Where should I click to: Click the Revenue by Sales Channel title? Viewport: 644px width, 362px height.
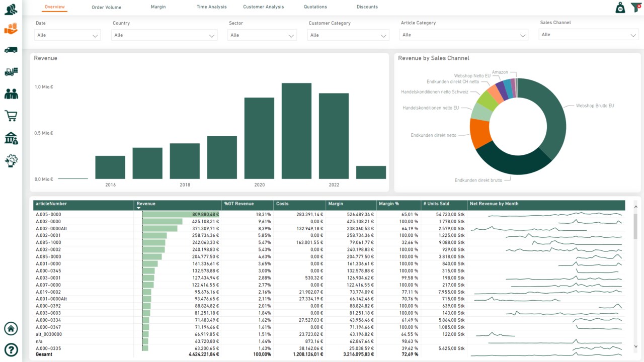pos(434,58)
